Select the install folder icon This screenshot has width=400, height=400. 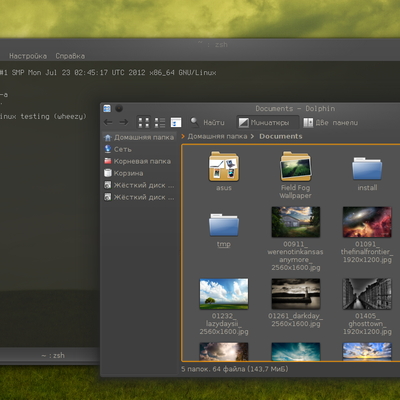point(367,168)
